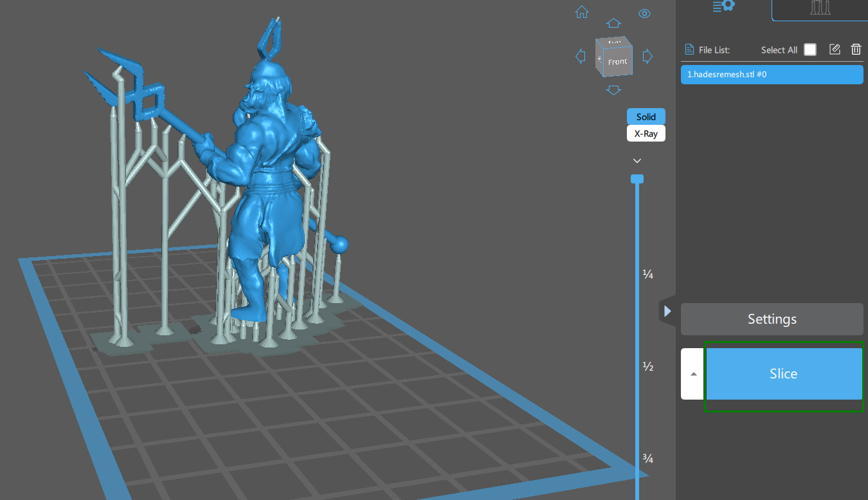Viewport: 868px width, 500px height.
Task: Rotate view upward with the up arrow
Action: tap(614, 23)
